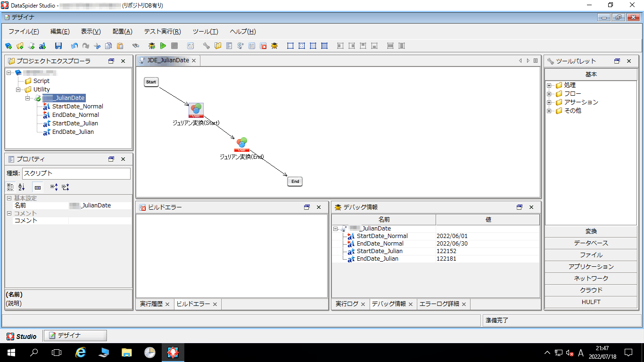Collapse _JulianDate node in debug info table

[336, 229]
